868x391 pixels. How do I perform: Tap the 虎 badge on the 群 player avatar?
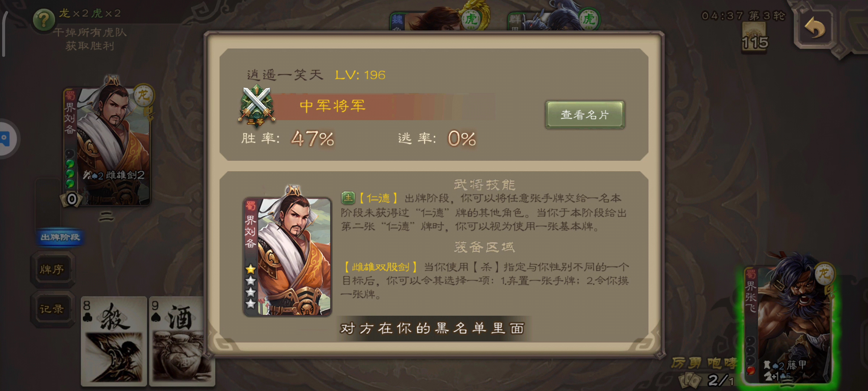coord(588,18)
